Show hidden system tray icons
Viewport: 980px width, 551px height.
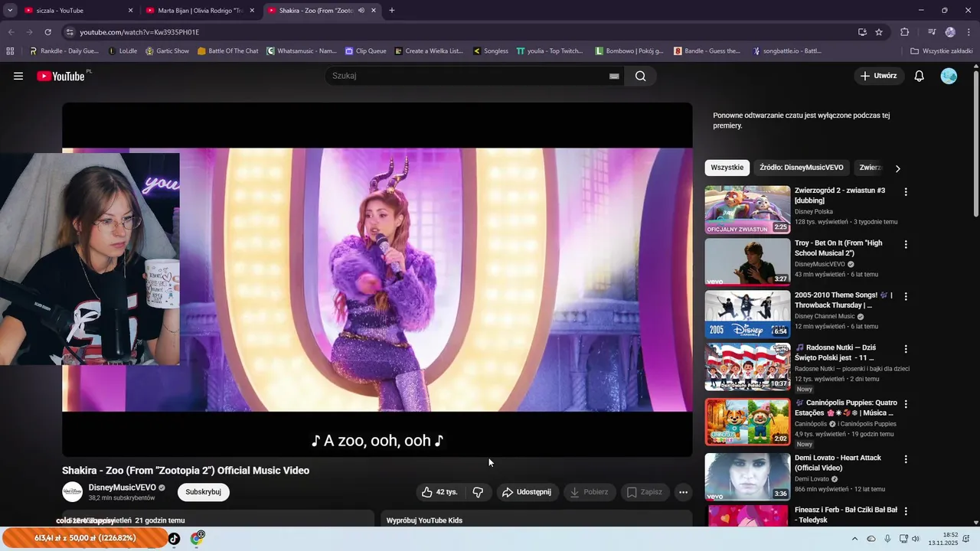[855, 539]
